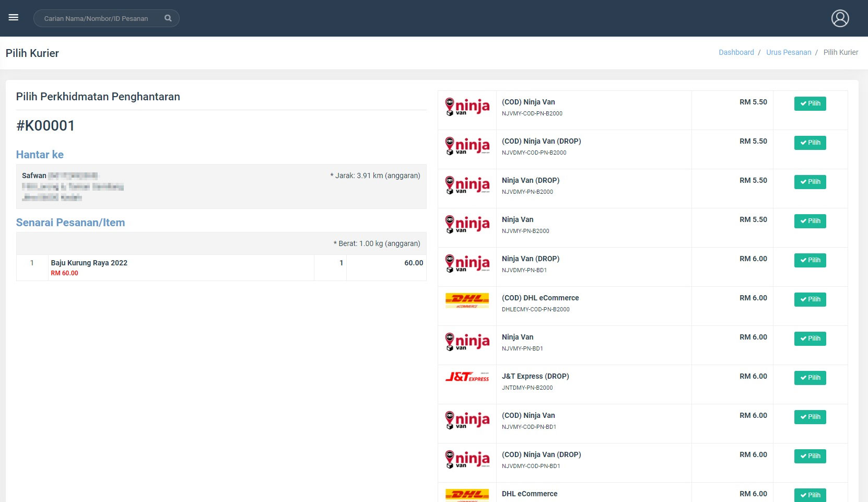Screen dimensions: 868x502
Task: Click RM 5.50 price for NJVMY-COD-PN-B2000
Action: tap(753, 102)
